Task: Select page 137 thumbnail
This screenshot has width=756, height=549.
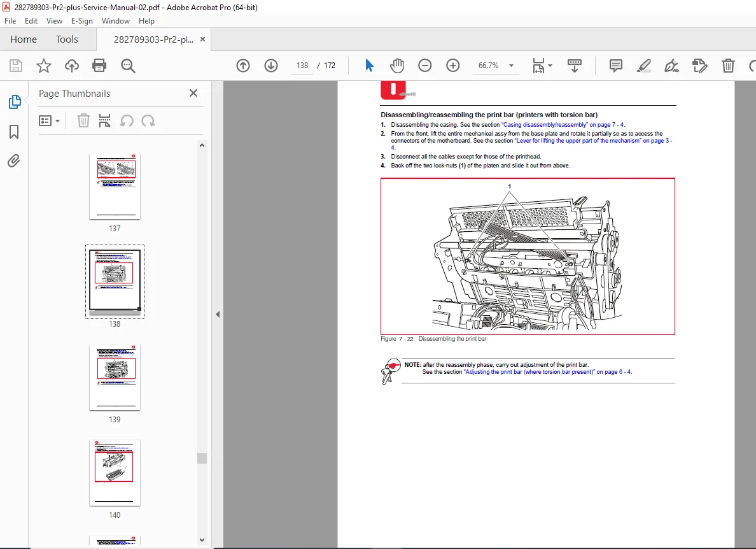Action: 115,187
